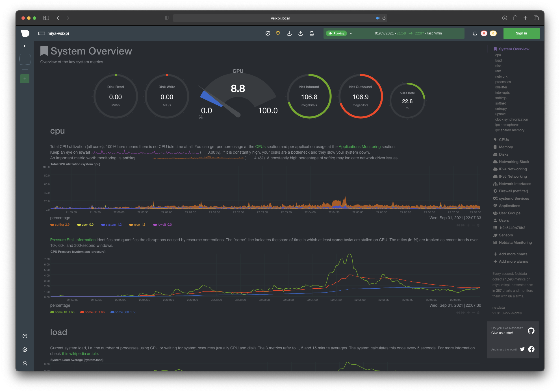560x392 pixels.
Task: Click the print dashboard icon
Action: coord(312,33)
